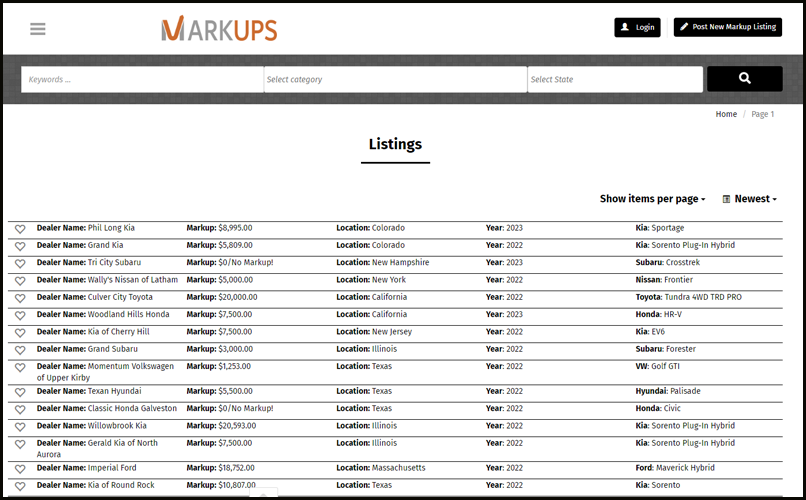This screenshot has height=500, width=806.
Task: Favorite the Phil Long Kia listing heart
Action: pos(20,229)
